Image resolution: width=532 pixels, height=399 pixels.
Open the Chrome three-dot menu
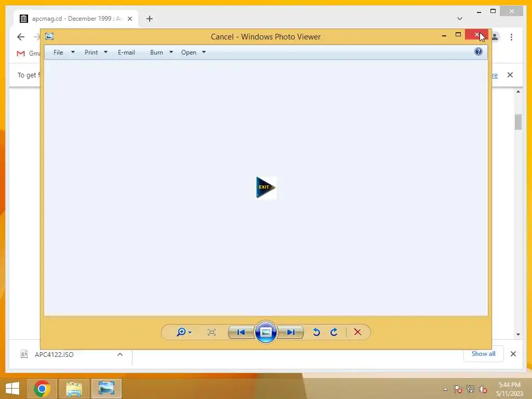[x=511, y=37]
